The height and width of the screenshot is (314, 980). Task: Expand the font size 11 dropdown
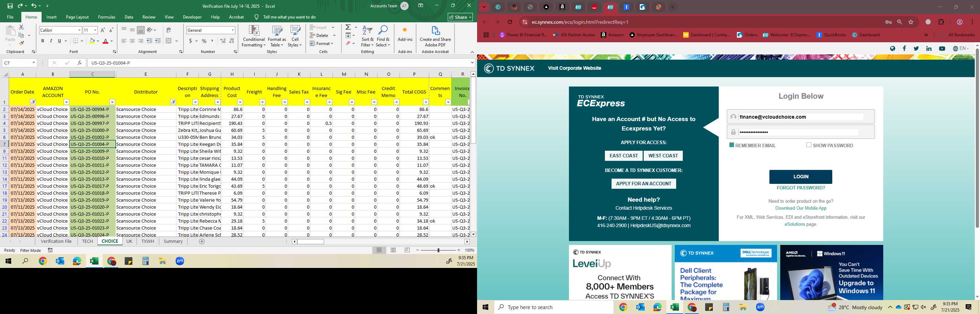click(x=95, y=30)
